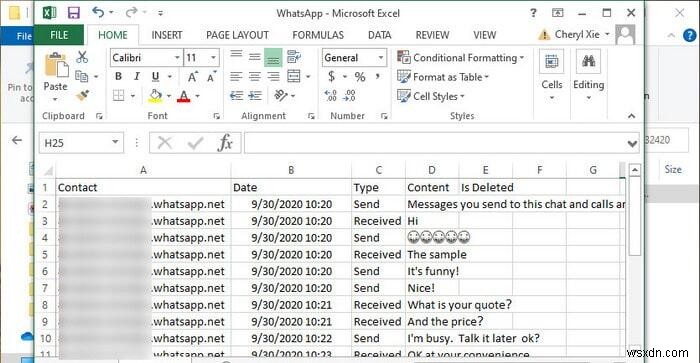Apply Accounting dollar format
Viewport: 700px width, 363px height.
click(x=331, y=77)
